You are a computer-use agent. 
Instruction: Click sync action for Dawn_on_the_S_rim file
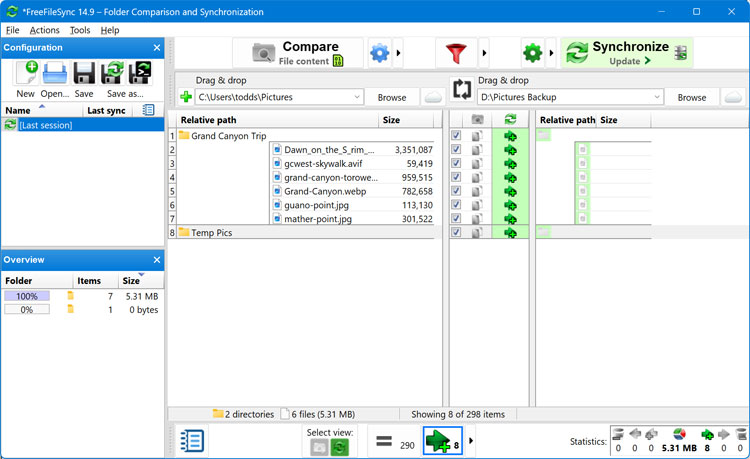tap(510, 150)
